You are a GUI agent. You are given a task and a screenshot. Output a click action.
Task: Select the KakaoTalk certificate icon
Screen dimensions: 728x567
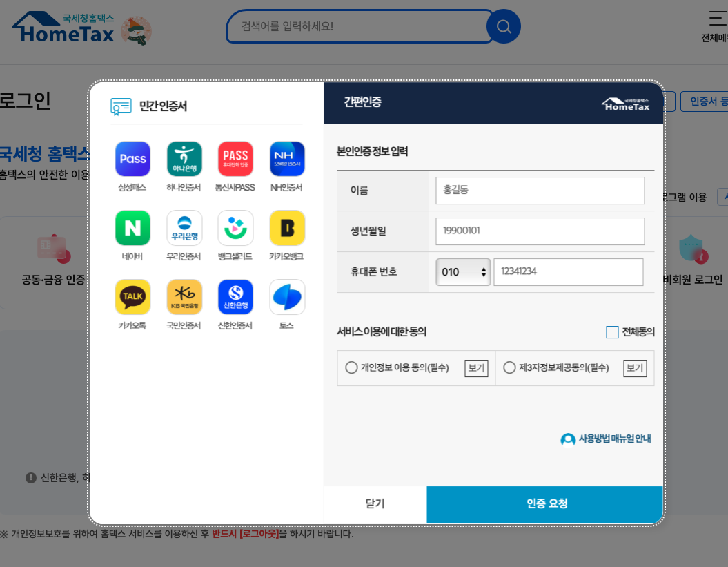point(132,297)
